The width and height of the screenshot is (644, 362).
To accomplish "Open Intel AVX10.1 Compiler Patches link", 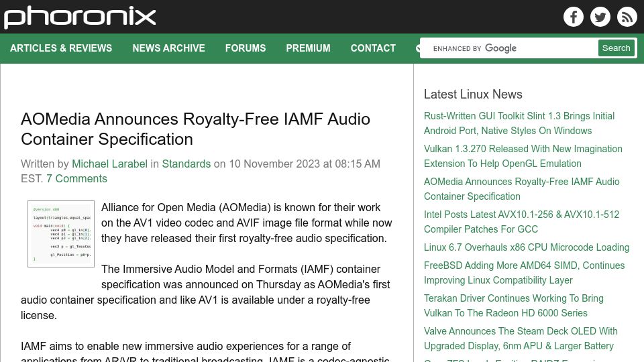I will pos(521,222).
